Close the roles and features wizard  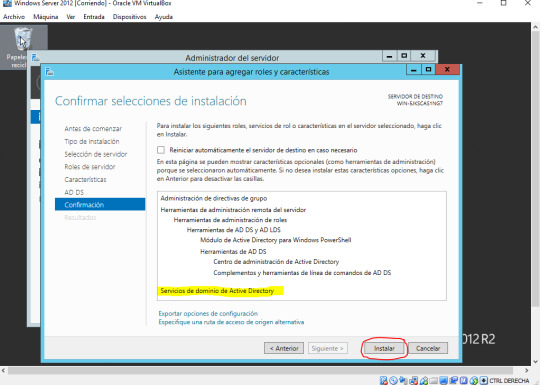click(x=447, y=70)
